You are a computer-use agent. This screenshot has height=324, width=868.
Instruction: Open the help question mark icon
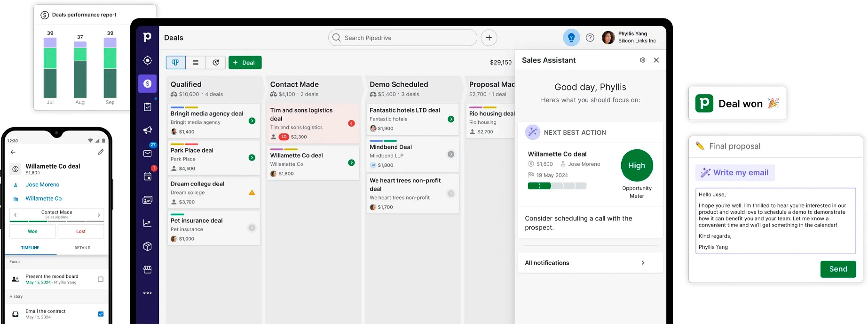tap(590, 38)
